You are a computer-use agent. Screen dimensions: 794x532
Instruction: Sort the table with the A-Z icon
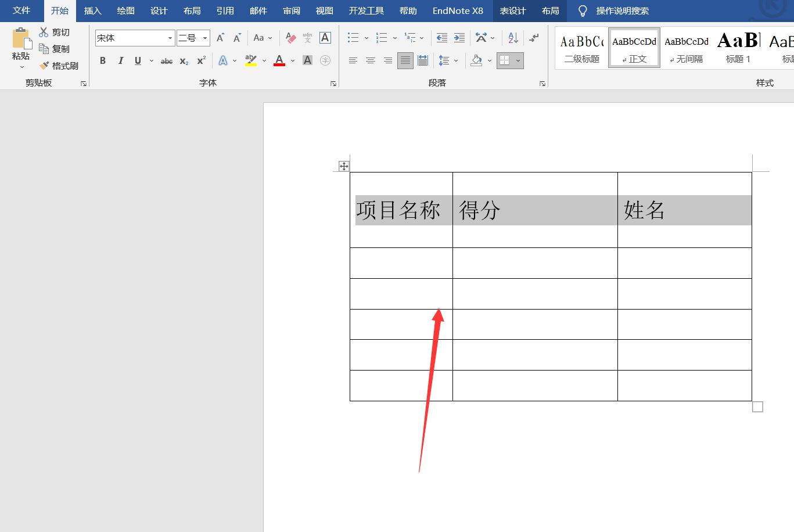[x=513, y=38]
